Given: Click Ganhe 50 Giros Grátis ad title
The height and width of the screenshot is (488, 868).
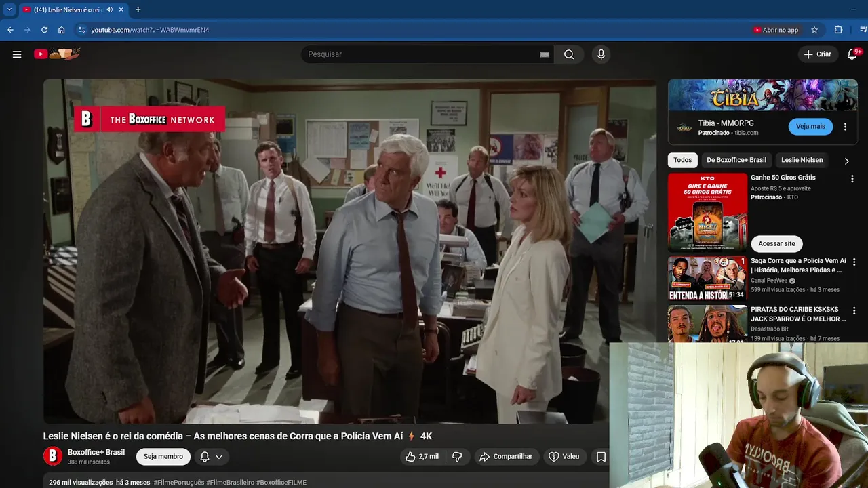Looking at the screenshot, I should pos(783,178).
